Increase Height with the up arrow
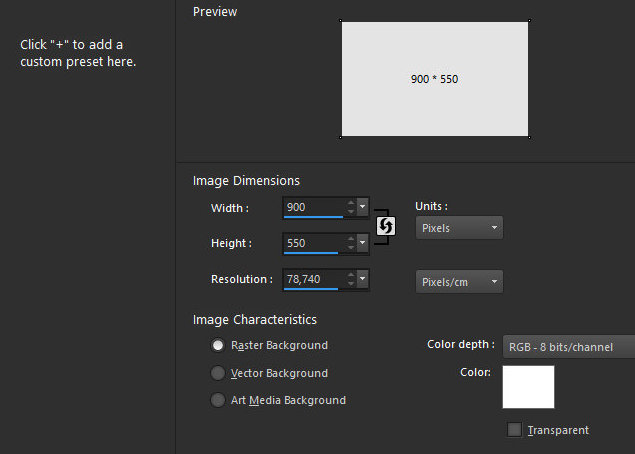This screenshot has width=635, height=454. point(350,239)
